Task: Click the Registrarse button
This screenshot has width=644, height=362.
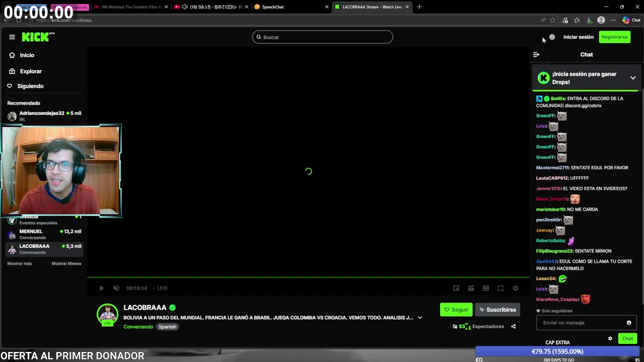Action: pyautogui.click(x=615, y=37)
